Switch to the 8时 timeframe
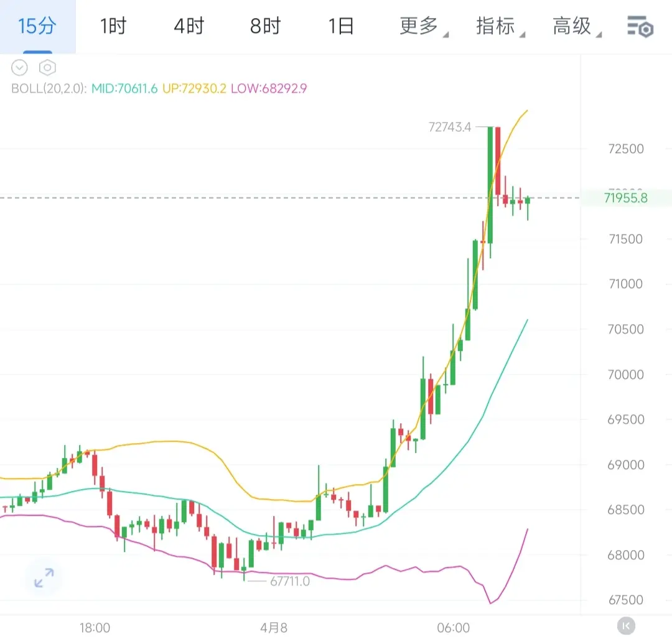672x639 pixels. pyautogui.click(x=265, y=26)
